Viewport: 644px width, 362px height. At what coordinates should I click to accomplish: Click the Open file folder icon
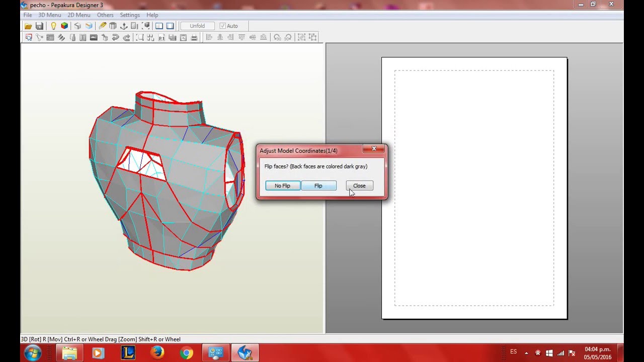pos(28,26)
